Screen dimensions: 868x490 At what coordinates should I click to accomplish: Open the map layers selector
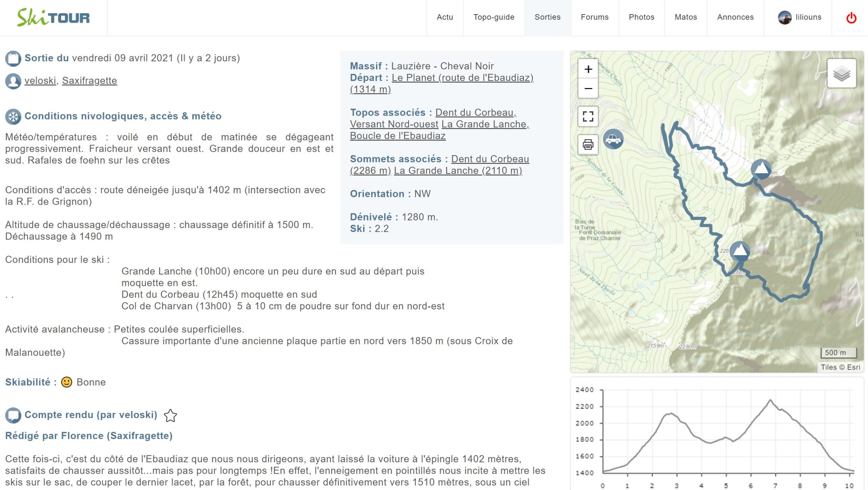click(x=842, y=74)
